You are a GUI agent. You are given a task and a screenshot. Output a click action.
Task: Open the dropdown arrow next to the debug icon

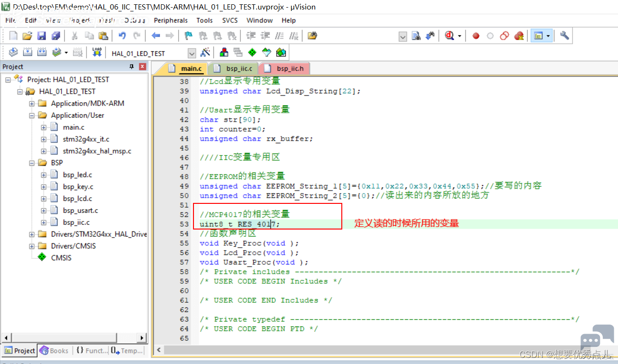click(459, 36)
